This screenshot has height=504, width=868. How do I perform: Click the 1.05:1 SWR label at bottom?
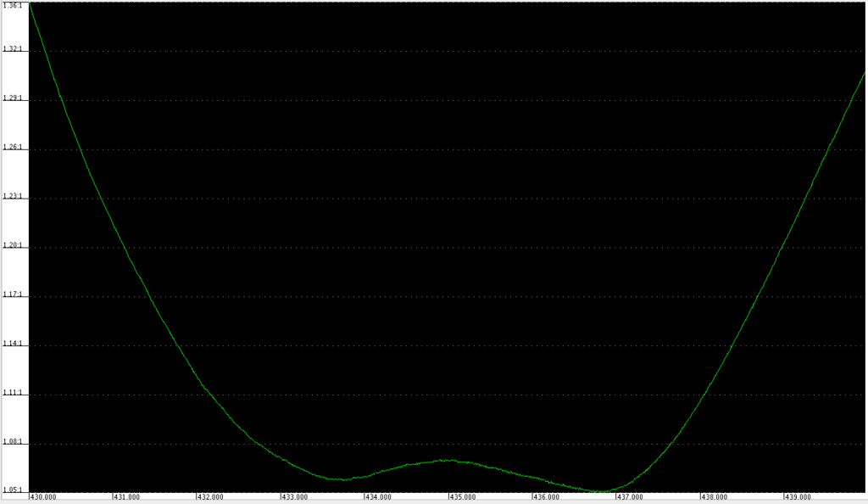click(x=12, y=490)
